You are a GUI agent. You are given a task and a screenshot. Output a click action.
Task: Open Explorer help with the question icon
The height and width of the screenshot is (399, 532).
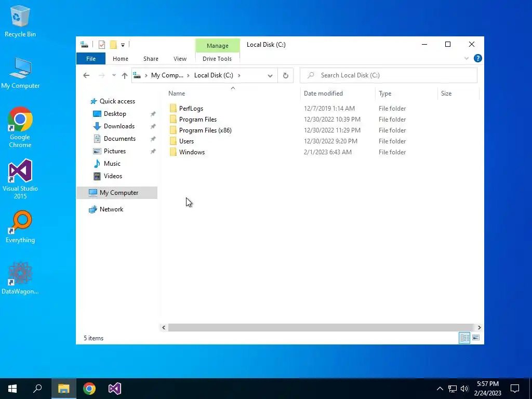coord(478,58)
